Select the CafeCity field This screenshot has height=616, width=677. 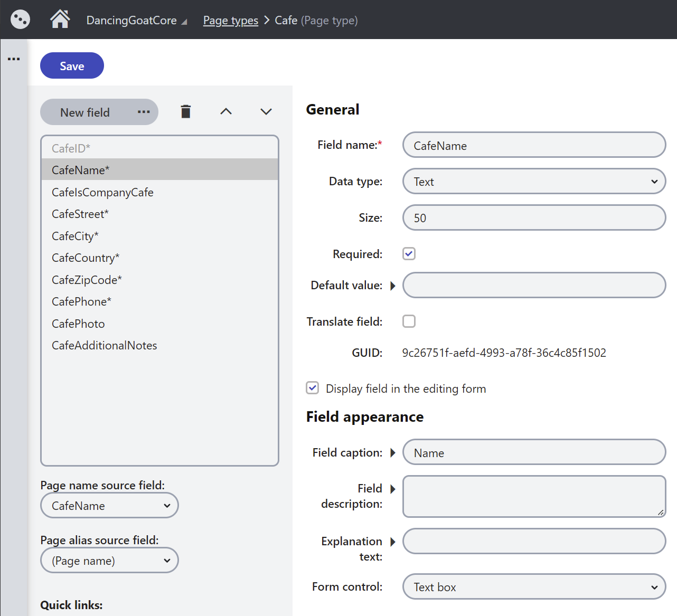coord(159,235)
